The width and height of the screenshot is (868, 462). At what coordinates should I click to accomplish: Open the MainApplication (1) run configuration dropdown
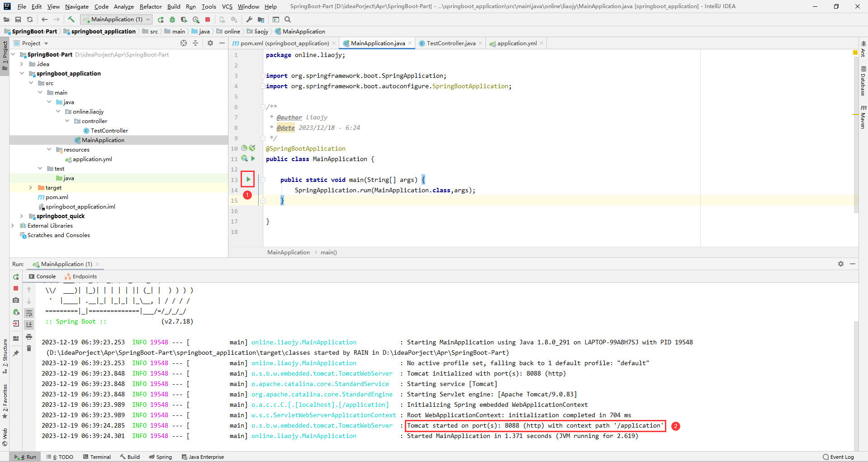pos(116,19)
